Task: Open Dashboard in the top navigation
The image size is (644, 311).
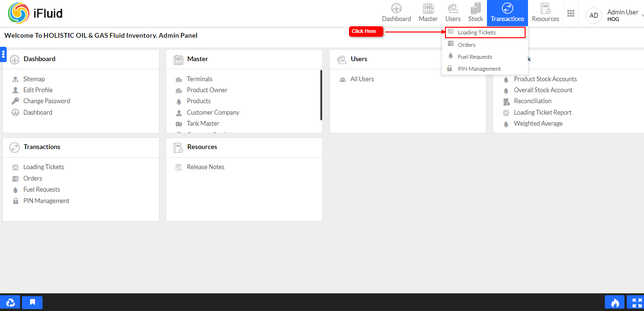Action: (396, 13)
